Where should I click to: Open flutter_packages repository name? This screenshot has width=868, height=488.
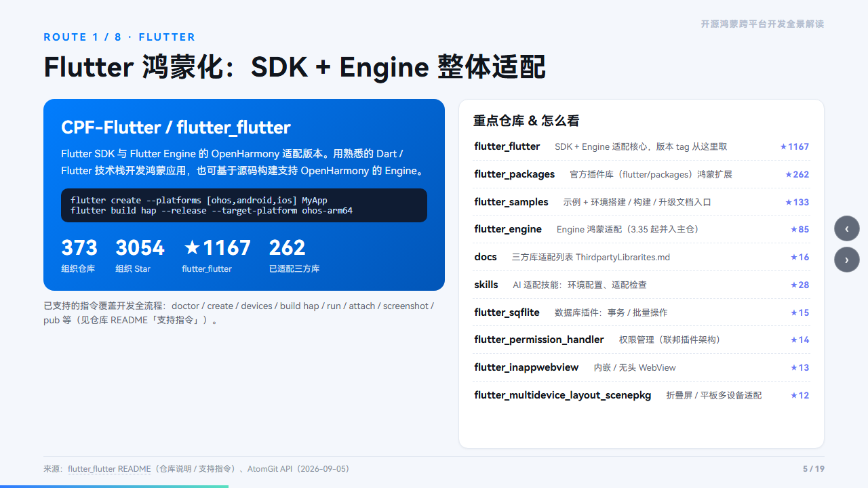click(515, 174)
